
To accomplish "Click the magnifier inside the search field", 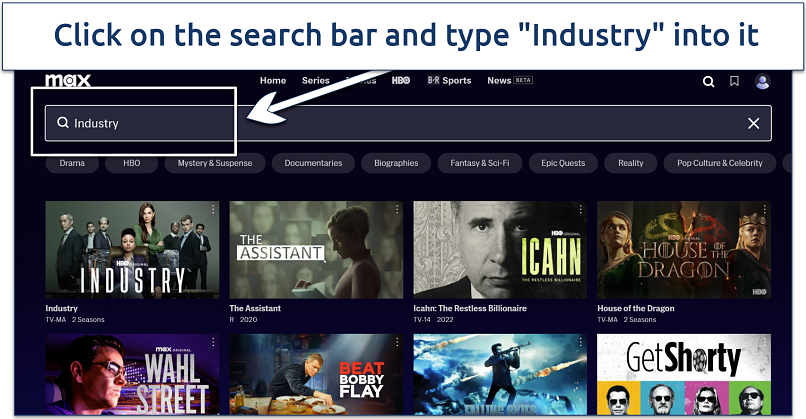I will coord(63,122).
